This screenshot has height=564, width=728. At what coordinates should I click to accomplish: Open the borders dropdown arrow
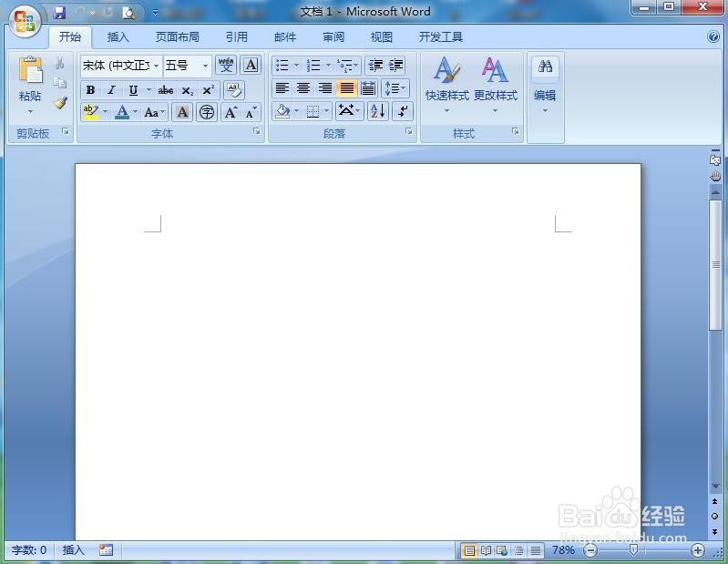point(327,111)
